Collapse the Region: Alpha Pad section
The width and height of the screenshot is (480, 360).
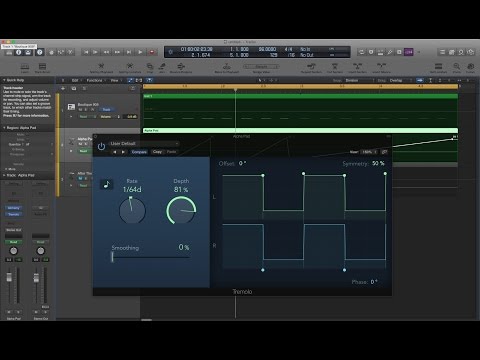pos(4,128)
